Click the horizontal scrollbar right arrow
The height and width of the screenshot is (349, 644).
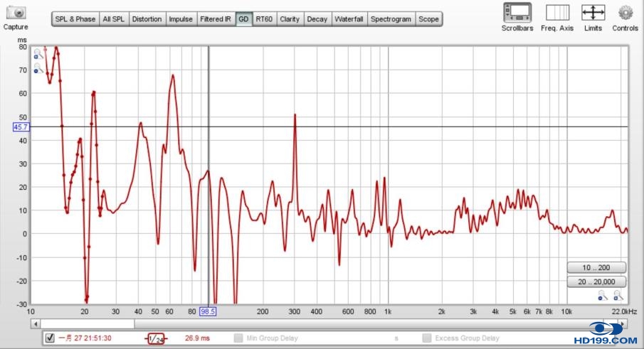(x=623, y=324)
